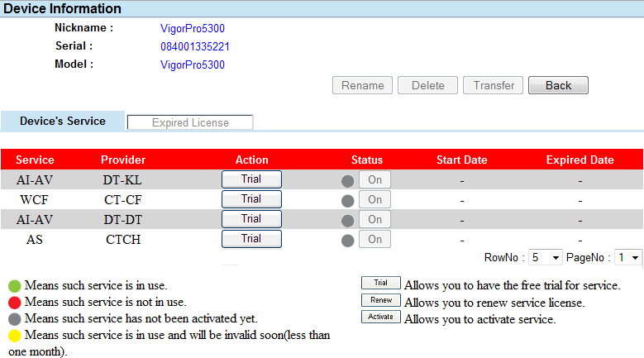Click the yellow 'invalid soon' legend dot
The width and height of the screenshot is (644, 358).
coord(14,336)
